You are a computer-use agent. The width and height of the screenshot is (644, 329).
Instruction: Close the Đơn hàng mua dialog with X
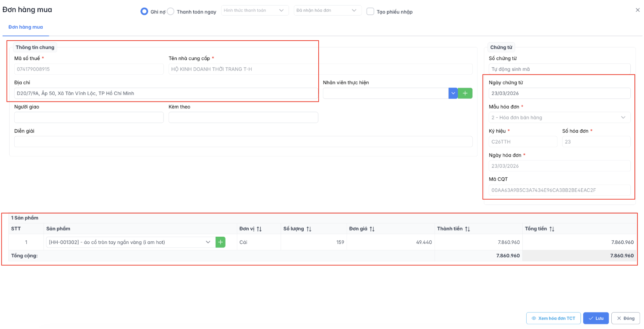637,10
